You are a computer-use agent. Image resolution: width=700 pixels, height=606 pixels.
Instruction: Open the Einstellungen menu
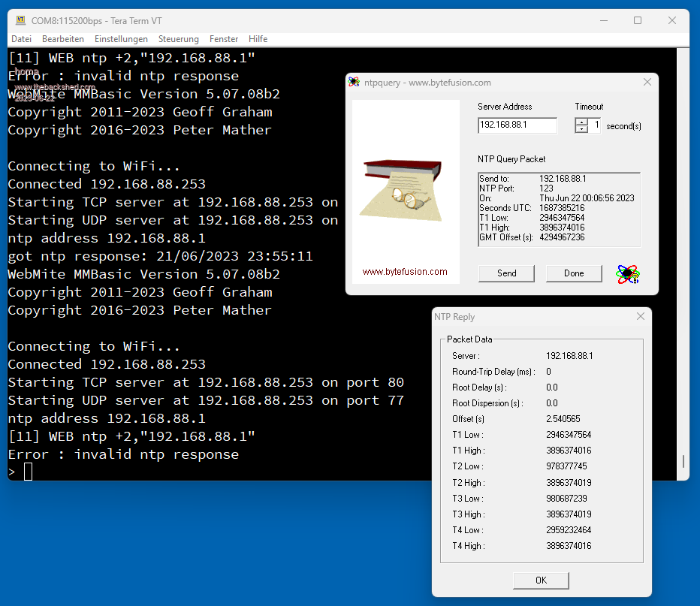pyautogui.click(x=121, y=39)
